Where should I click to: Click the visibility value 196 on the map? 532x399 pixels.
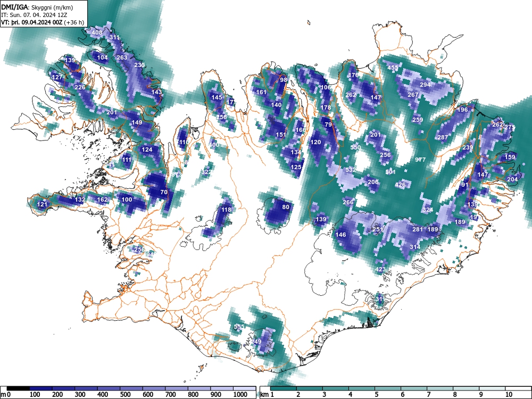tap(462, 110)
